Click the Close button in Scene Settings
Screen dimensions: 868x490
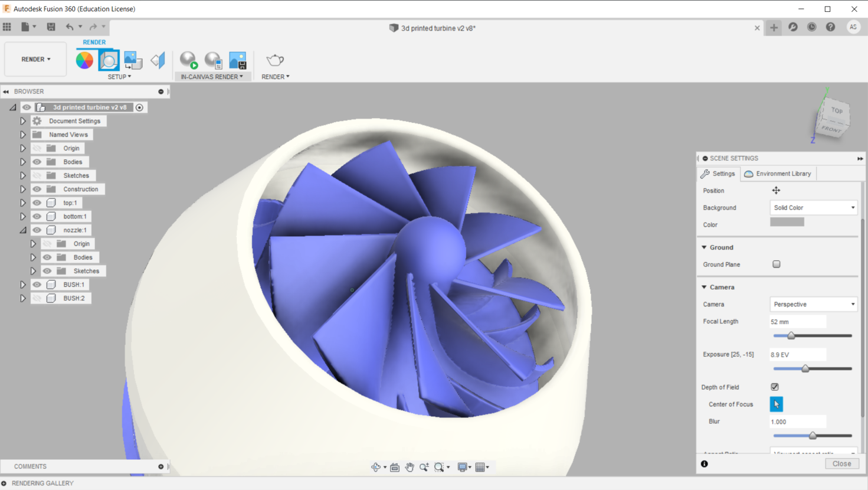(842, 464)
